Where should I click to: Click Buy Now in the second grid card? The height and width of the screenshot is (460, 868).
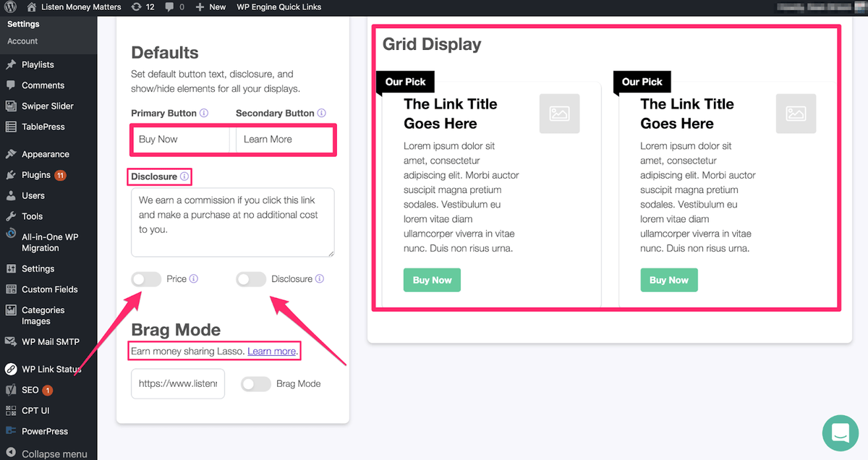click(668, 281)
